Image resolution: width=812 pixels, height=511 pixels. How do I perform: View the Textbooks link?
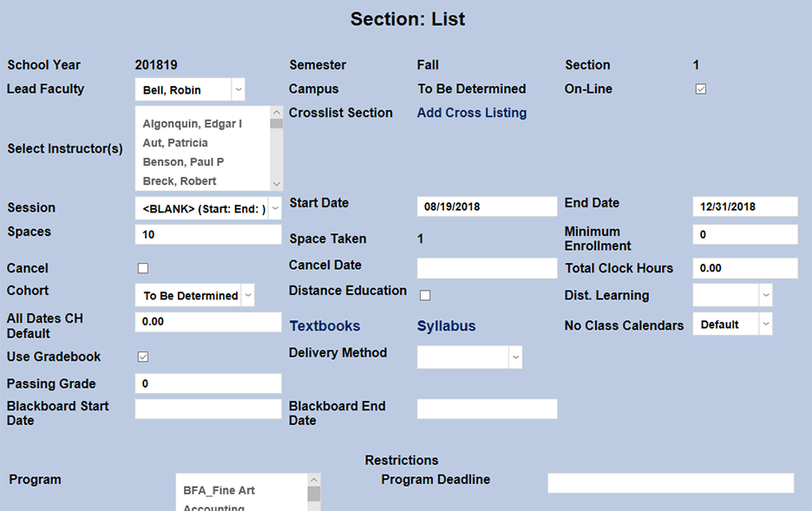point(324,325)
